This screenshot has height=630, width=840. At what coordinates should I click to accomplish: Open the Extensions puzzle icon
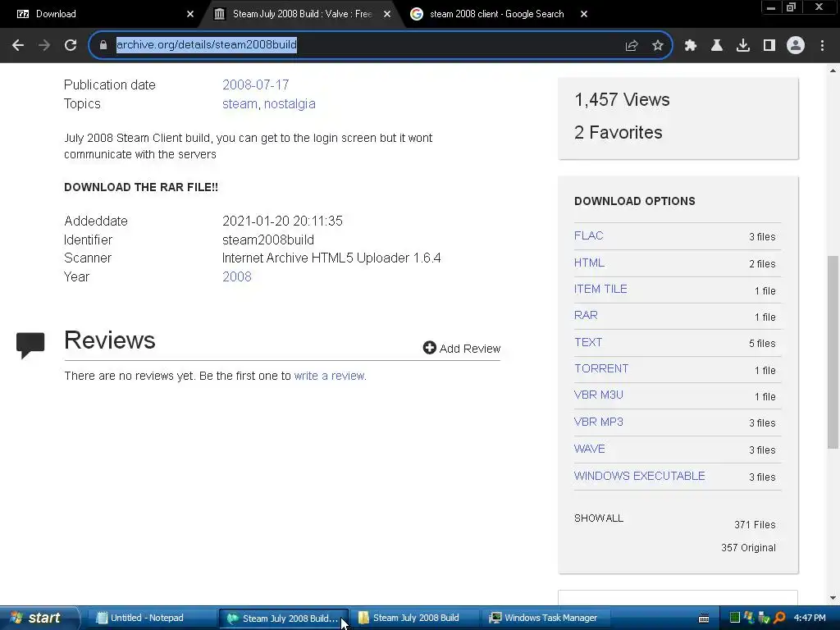click(x=691, y=46)
